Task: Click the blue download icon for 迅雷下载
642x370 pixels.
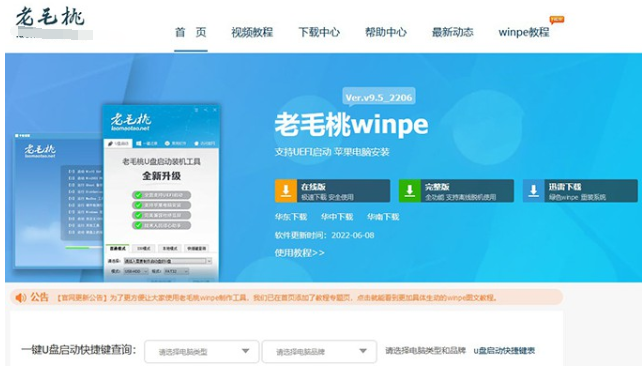Action: pos(533,191)
